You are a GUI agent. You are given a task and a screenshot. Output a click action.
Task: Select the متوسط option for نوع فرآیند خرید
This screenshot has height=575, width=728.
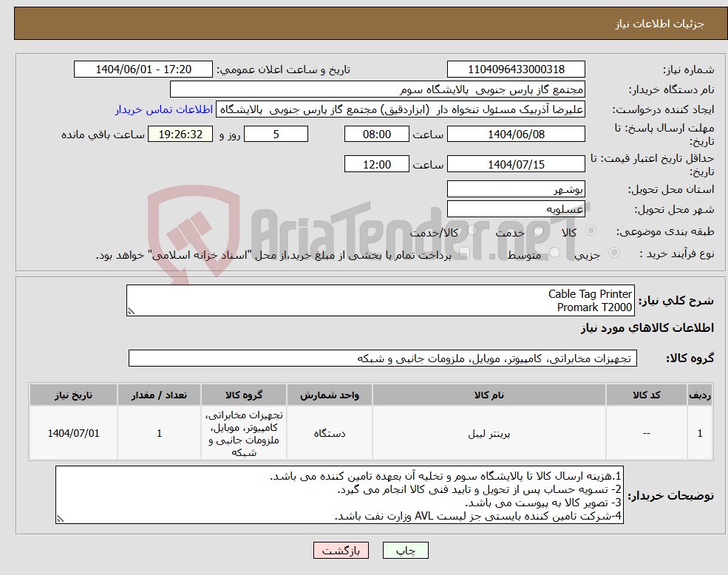coord(554,254)
